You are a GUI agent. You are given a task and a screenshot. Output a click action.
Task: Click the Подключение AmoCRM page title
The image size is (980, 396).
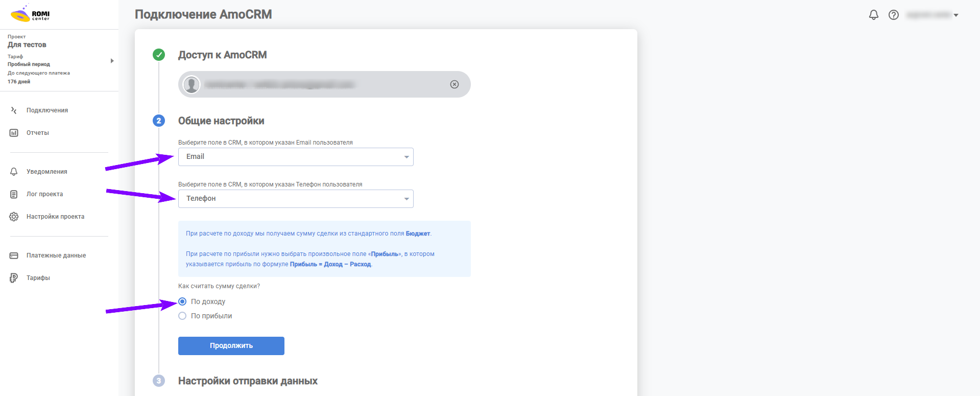(203, 14)
